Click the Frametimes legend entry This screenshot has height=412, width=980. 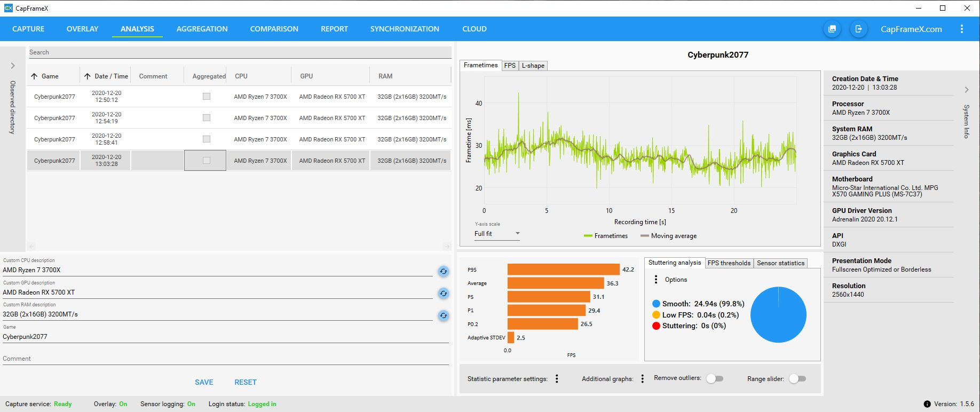click(x=606, y=236)
